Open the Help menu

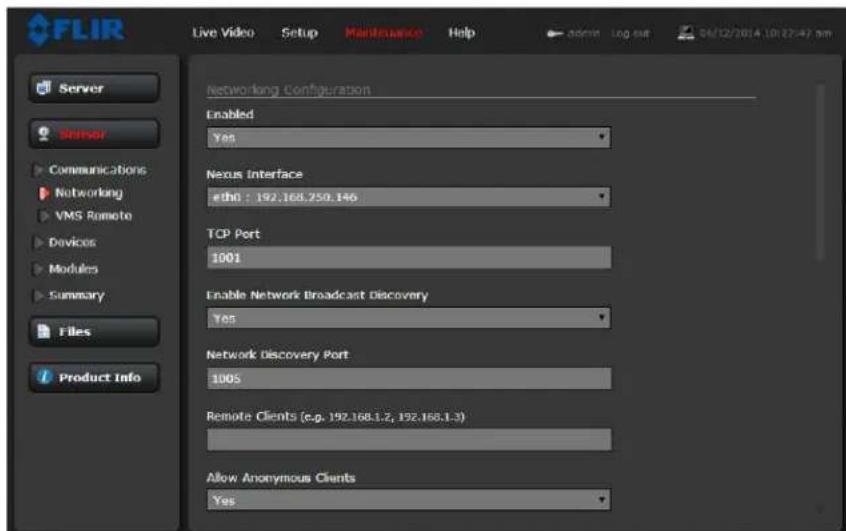pyautogui.click(x=462, y=33)
